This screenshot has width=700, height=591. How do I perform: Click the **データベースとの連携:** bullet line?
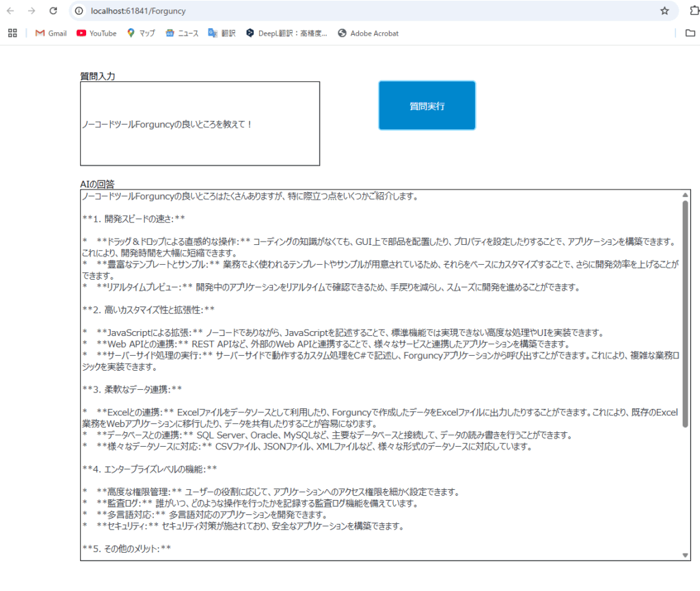click(327, 435)
